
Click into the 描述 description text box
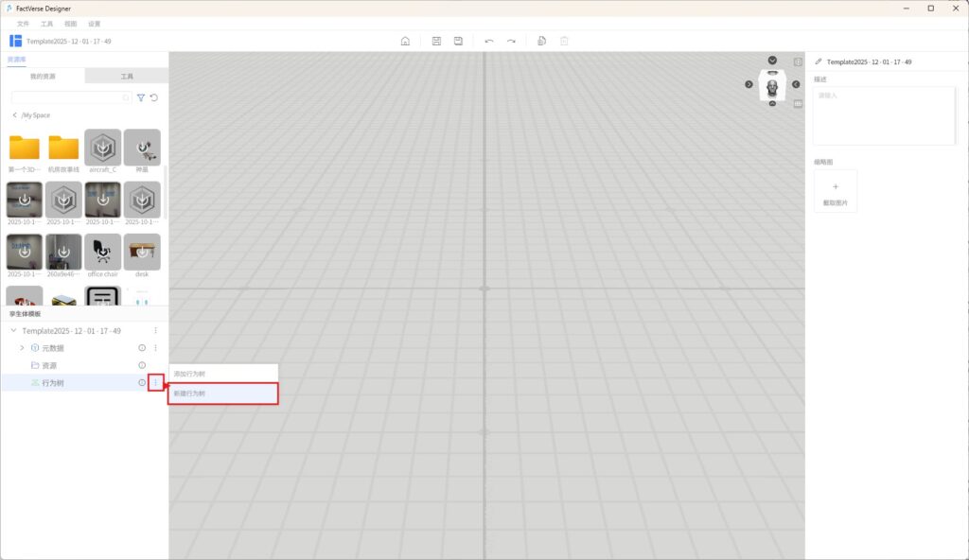coord(884,115)
